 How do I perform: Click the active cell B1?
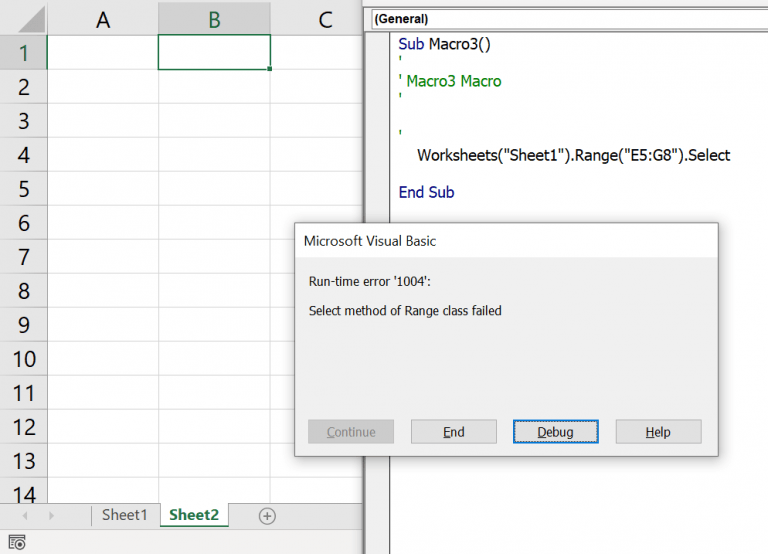[214, 52]
